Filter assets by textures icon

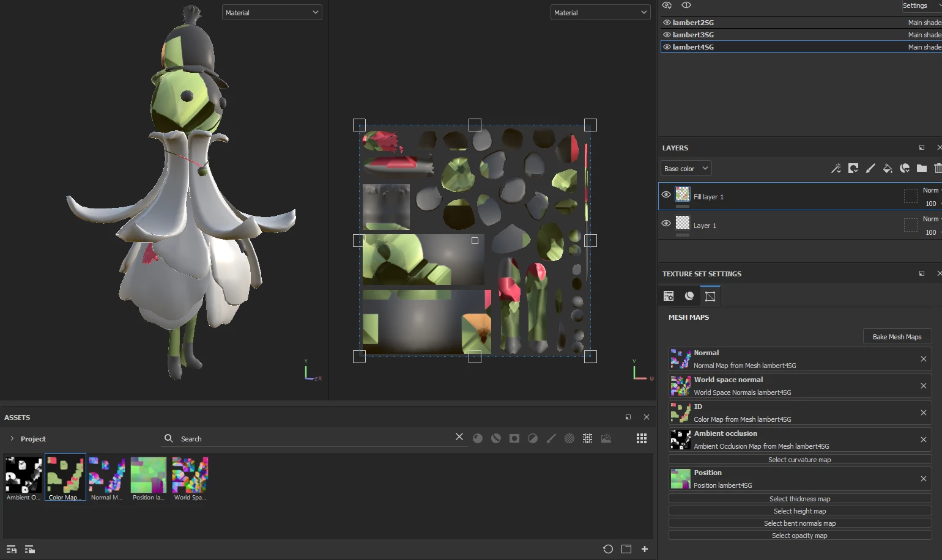(x=588, y=438)
